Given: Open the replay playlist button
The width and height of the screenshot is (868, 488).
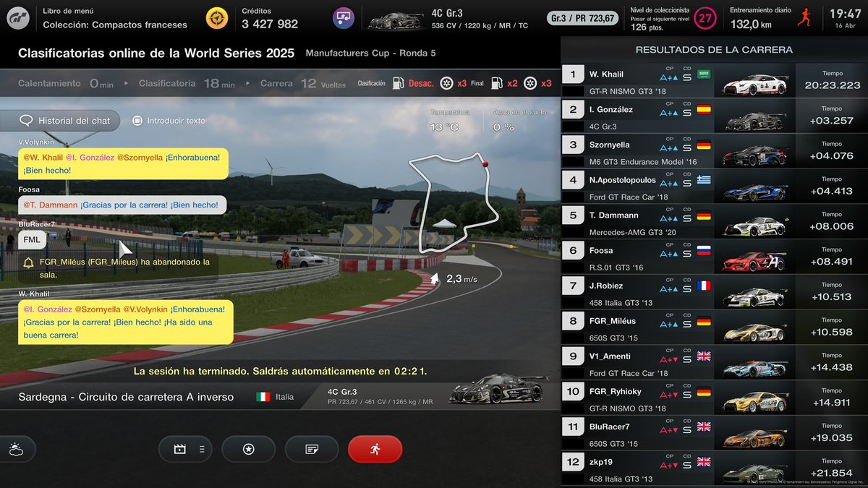Looking at the screenshot, I should point(185,449).
